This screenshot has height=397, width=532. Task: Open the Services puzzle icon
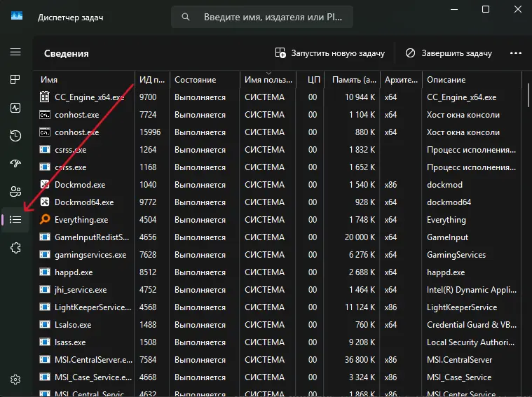tap(15, 248)
